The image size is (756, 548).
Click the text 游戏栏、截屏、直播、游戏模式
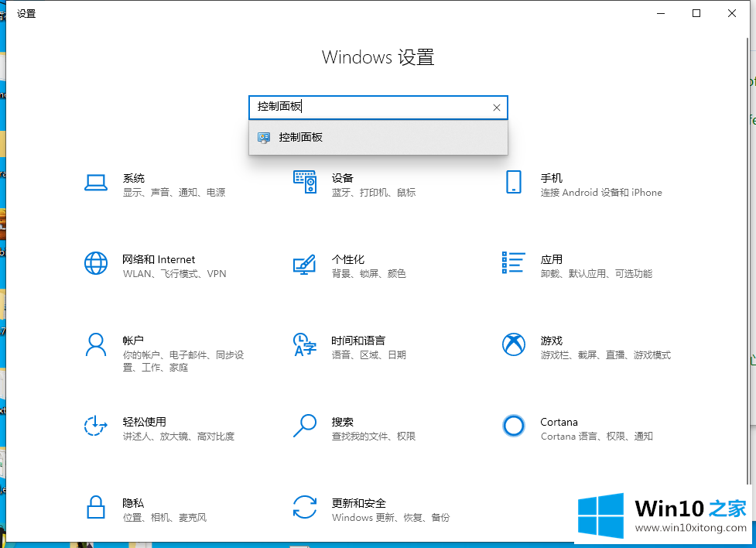606,355
